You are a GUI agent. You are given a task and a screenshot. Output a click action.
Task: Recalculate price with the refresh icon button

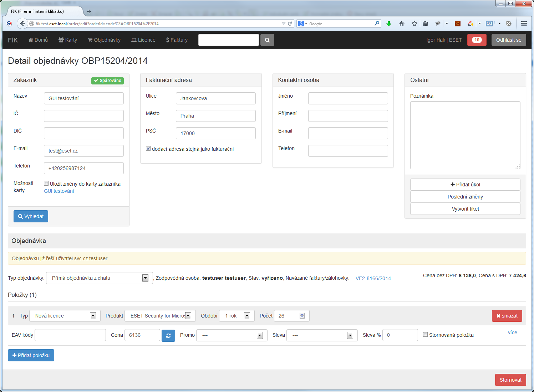[168, 335]
